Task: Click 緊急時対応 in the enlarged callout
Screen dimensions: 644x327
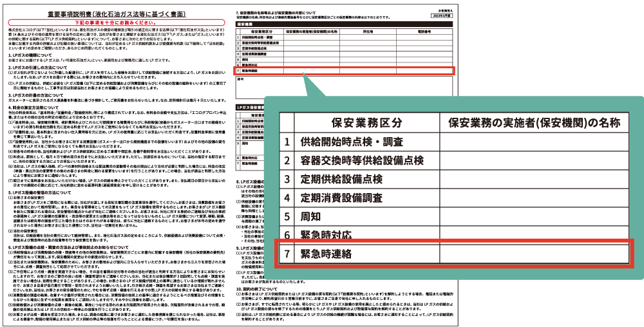Action: click(x=326, y=235)
